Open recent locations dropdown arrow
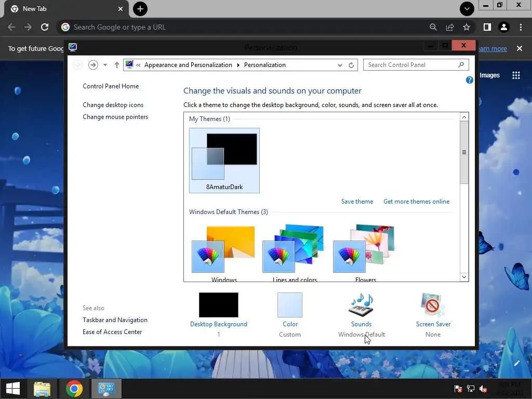The height and width of the screenshot is (399, 532). point(105,65)
